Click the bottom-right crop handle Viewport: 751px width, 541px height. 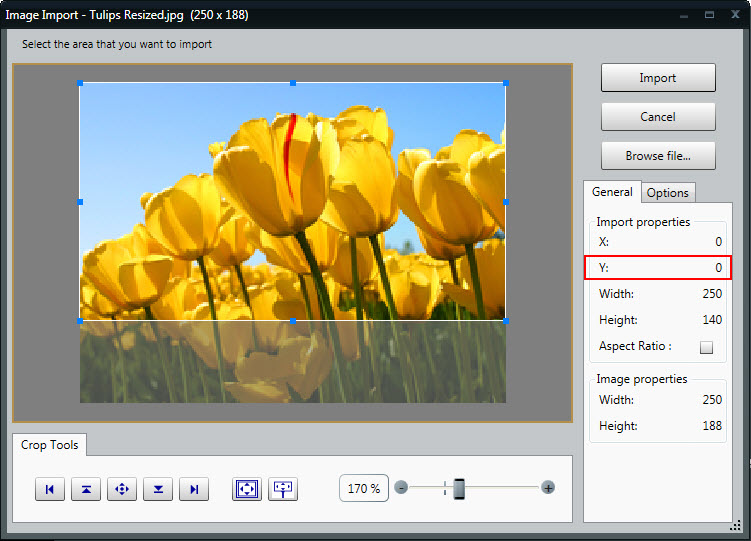(x=506, y=321)
